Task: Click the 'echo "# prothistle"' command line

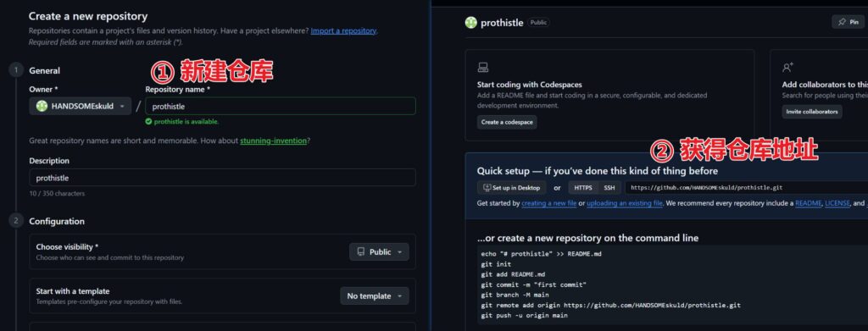Action: pos(542,254)
